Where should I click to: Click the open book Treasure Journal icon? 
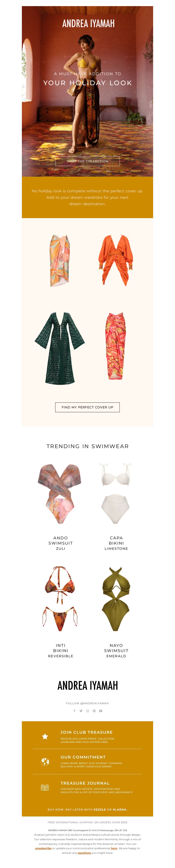(x=45, y=787)
